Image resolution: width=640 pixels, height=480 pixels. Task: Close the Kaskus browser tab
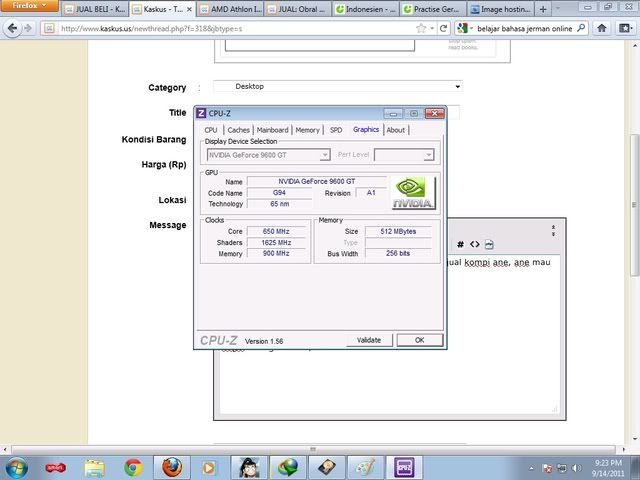189,9
